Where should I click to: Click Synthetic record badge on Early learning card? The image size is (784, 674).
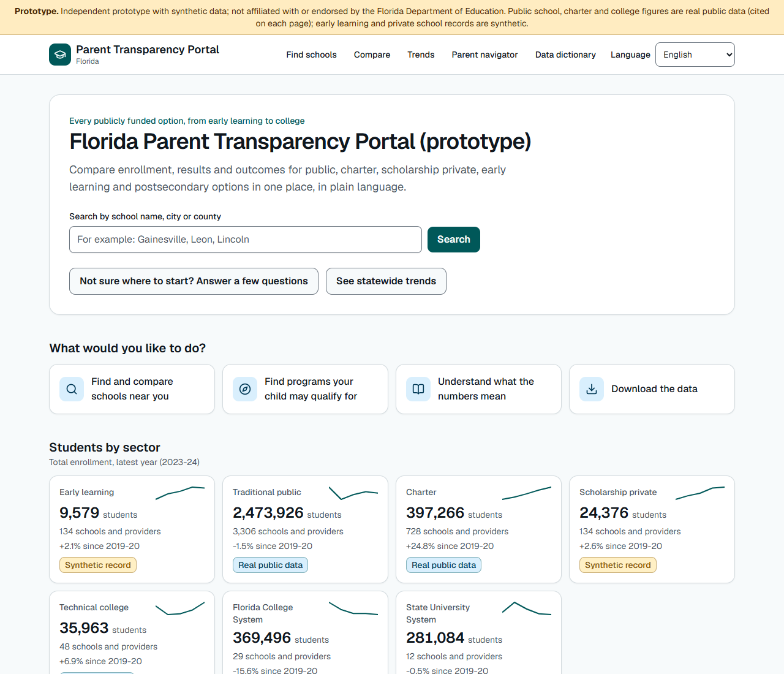[98, 565]
